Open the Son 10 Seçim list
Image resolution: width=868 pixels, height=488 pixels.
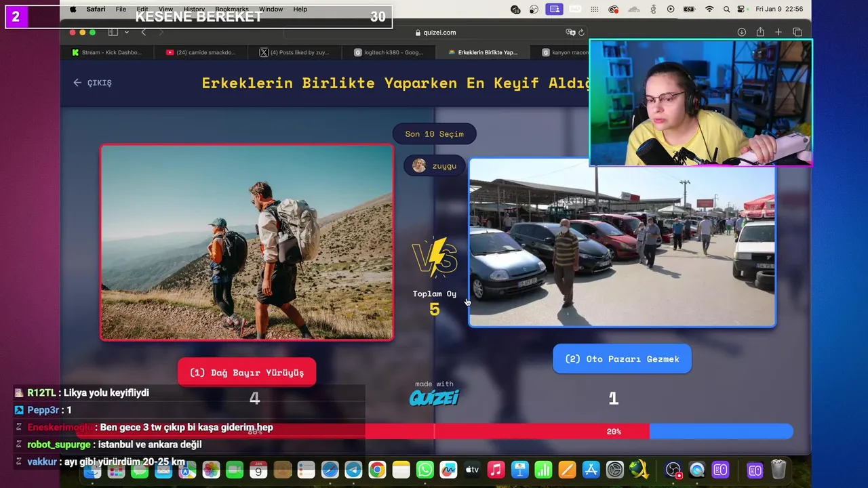click(434, 134)
